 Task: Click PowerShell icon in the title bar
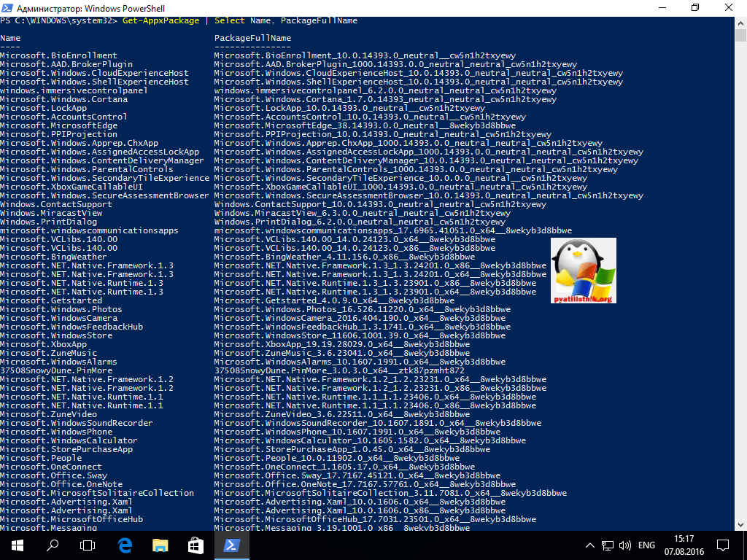coord(7,7)
